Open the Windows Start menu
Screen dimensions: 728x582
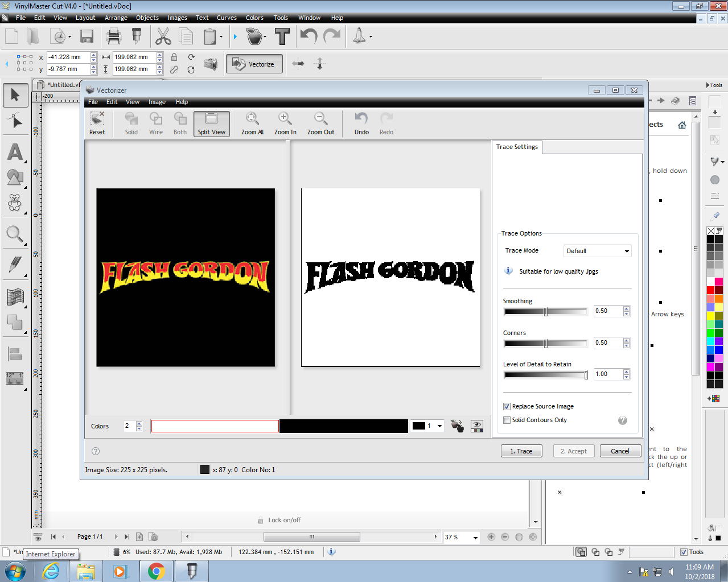(15, 571)
